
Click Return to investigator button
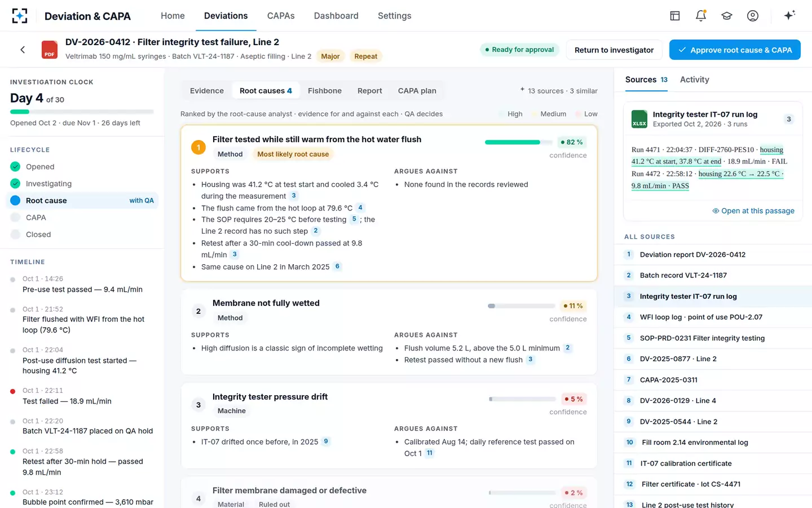pyautogui.click(x=614, y=50)
